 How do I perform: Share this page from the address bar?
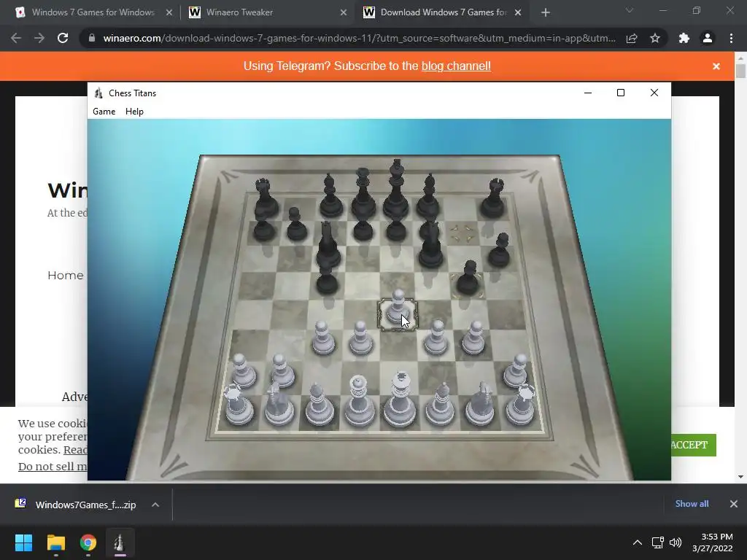point(632,38)
